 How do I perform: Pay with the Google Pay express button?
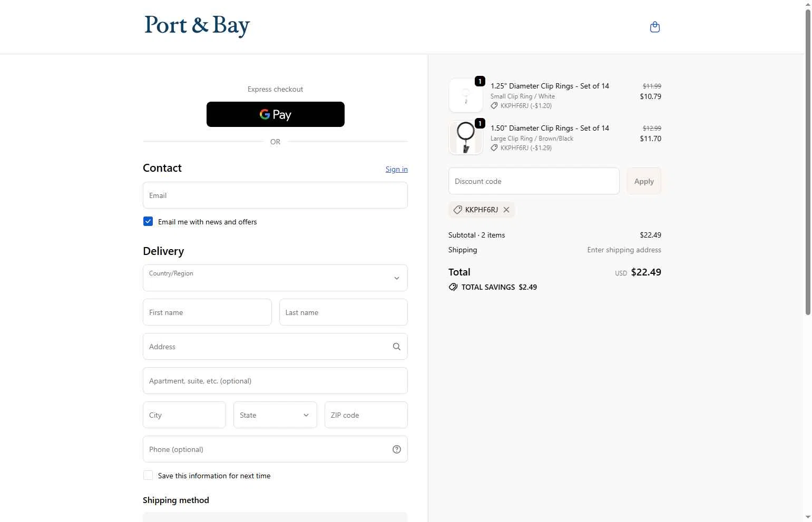tap(275, 114)
